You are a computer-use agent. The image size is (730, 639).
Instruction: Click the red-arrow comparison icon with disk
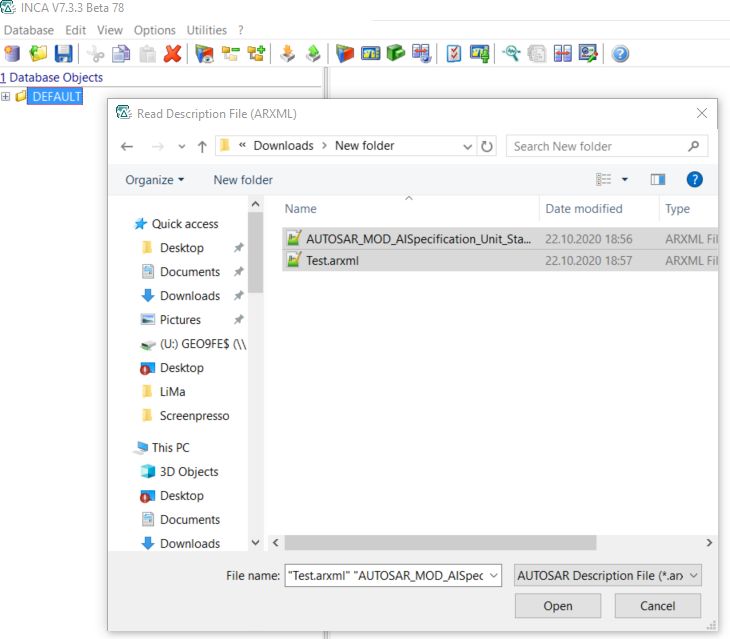[421, 54]
